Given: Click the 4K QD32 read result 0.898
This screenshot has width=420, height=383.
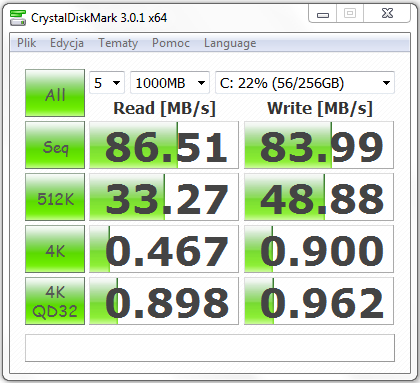Looking at the screenshot, I should tap(164, 301).
